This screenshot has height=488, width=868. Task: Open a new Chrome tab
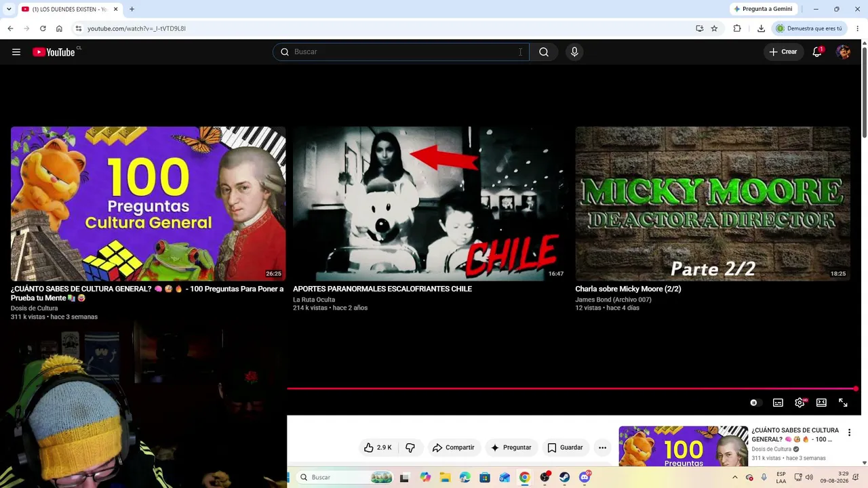132,9
